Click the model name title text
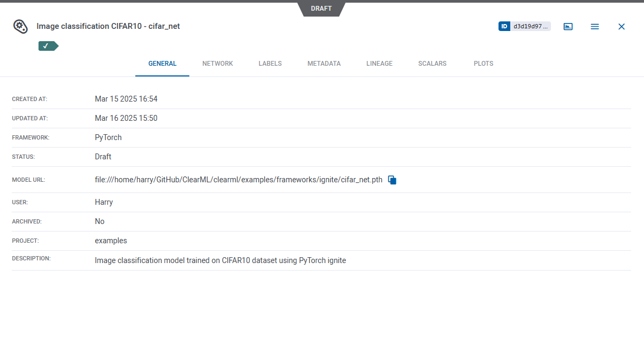The width and height of the screenshot is (644, 347). (x=108, y=26)
